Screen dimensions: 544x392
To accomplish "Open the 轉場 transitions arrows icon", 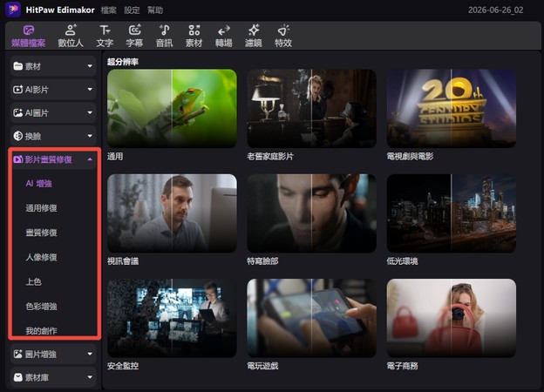I will [224, 30].
